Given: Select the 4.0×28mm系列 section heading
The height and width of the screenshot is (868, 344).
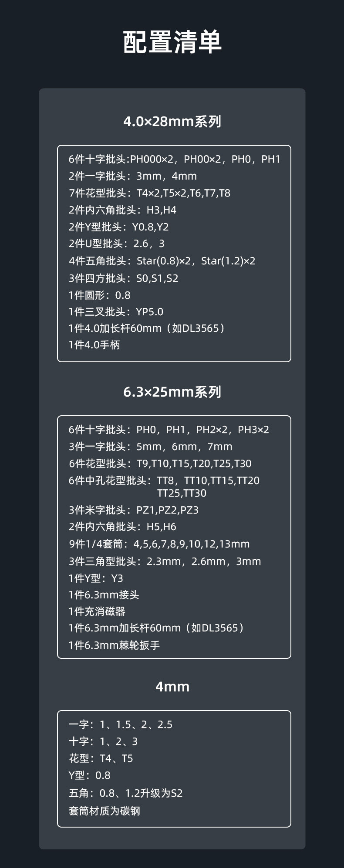Looking at the screenshot, I should [x=172, y=122].
